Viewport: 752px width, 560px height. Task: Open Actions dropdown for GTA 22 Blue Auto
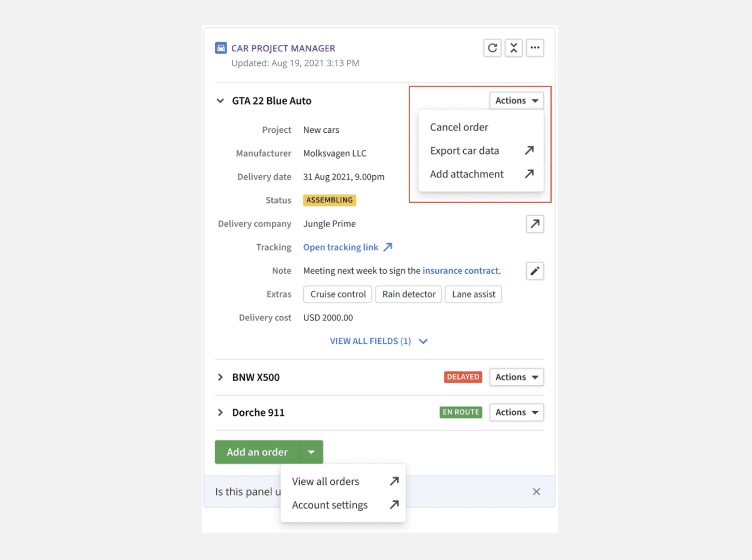517,101
